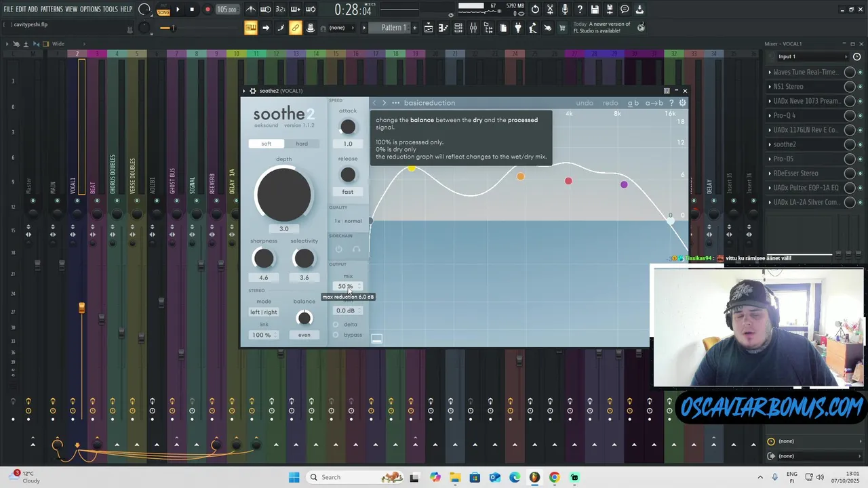Viewport: 868px width, 488px height.
Task: Expand the NS1 Stereo slot arrow
Action: point(770,87)
